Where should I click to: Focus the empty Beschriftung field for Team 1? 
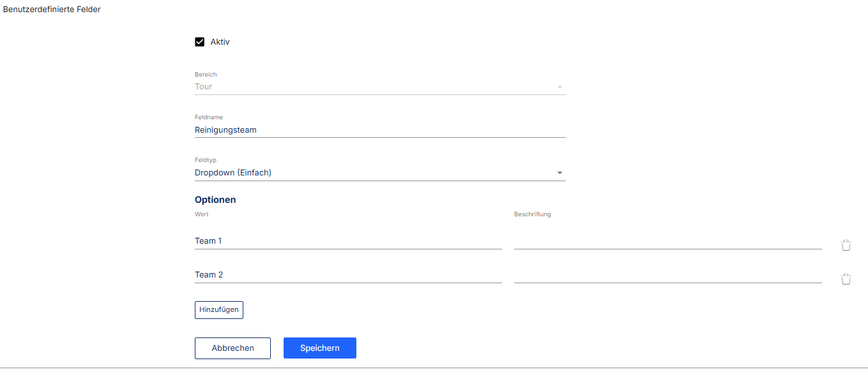coord(667,241)
